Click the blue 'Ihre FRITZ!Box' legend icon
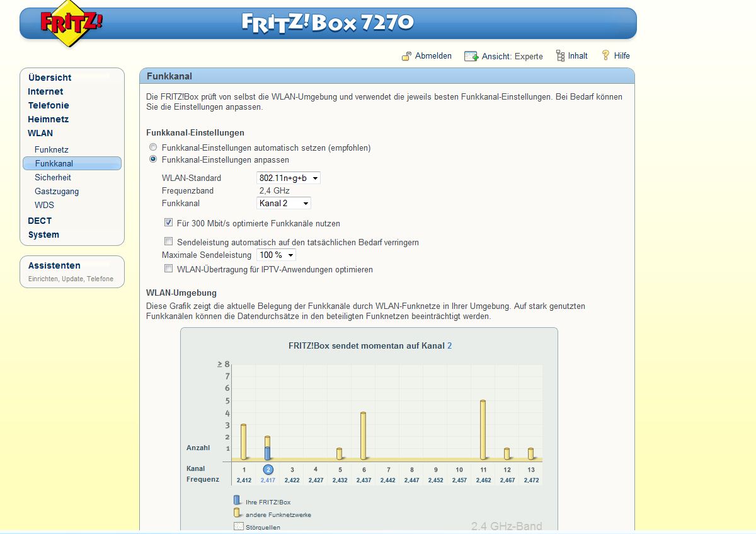Viewport: 756px width, 534px height. 237,501
